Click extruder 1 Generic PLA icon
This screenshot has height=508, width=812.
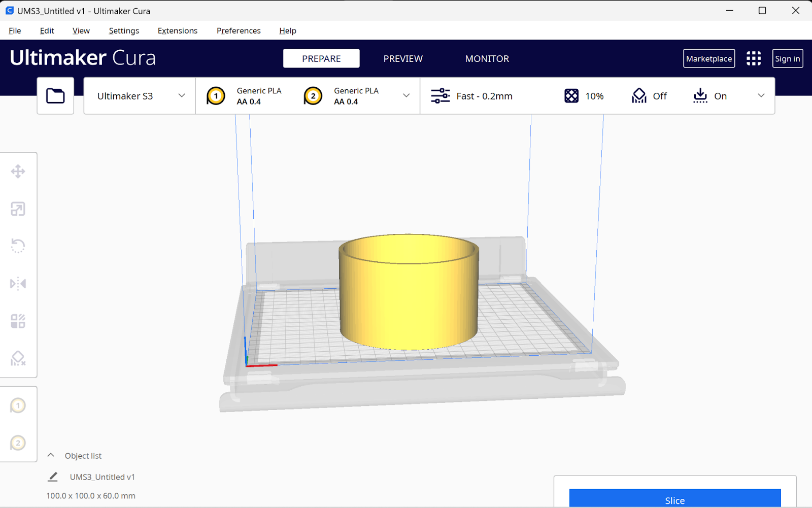pyautogui.click(x=216, y=96)
